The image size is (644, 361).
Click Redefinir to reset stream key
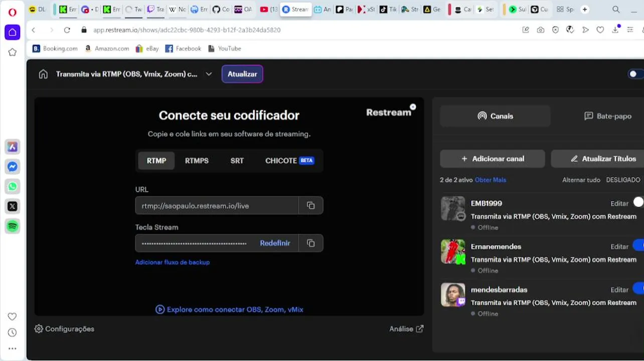(x=275, y=243)
